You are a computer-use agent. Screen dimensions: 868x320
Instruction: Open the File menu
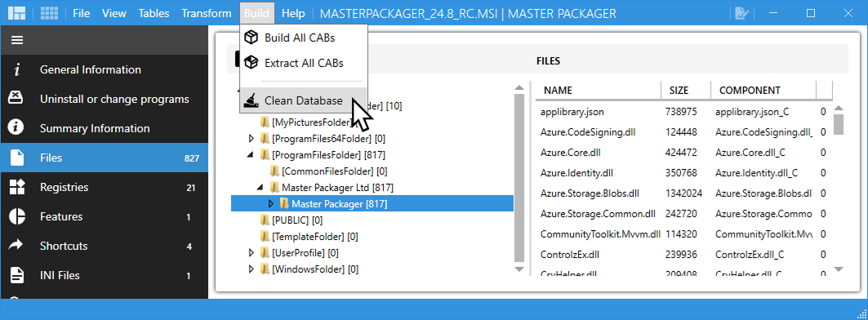[82, 13]
